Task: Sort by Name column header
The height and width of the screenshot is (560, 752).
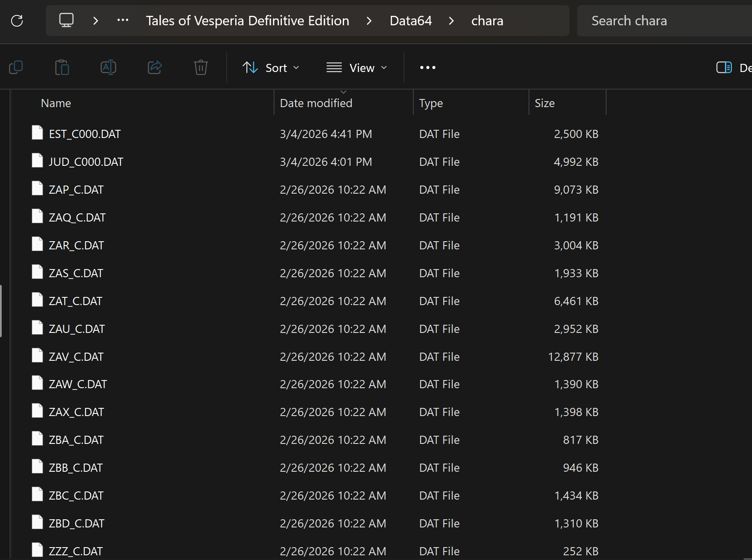Action: [56, 103]
